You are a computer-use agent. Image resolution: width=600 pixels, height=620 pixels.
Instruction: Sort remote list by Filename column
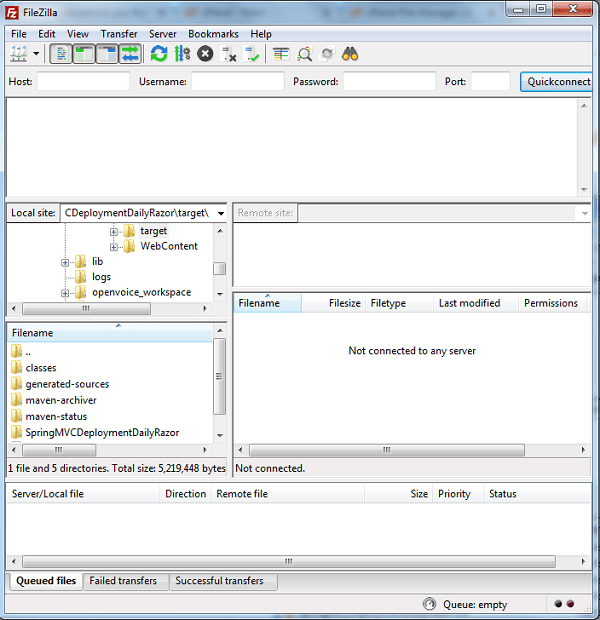click(x=267, y=303)
